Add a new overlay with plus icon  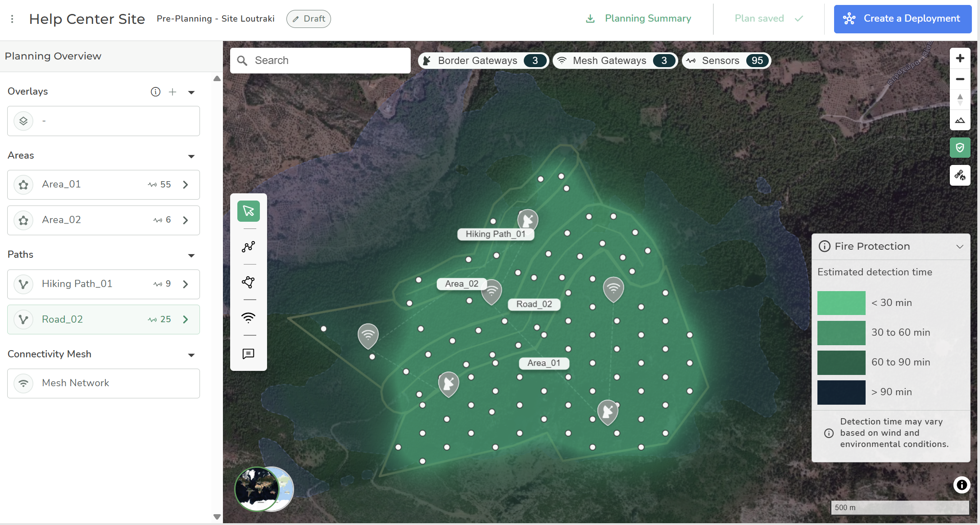[172, 92]
